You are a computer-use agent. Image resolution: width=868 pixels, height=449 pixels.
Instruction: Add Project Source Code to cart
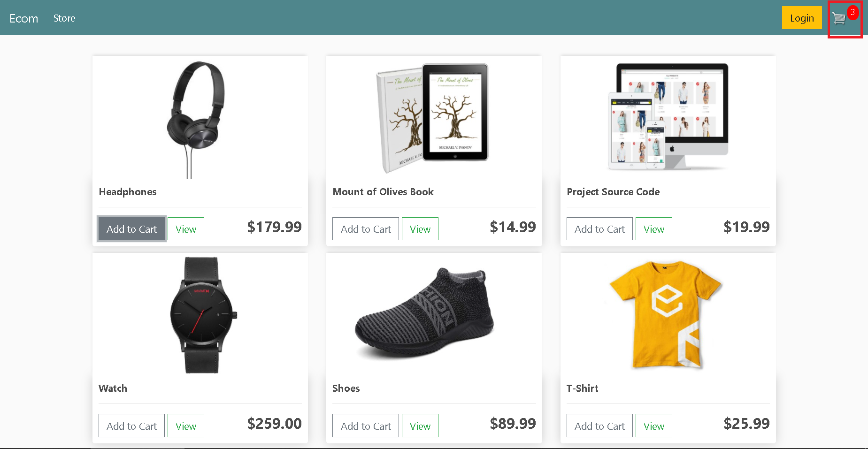[x=599, y=229]
